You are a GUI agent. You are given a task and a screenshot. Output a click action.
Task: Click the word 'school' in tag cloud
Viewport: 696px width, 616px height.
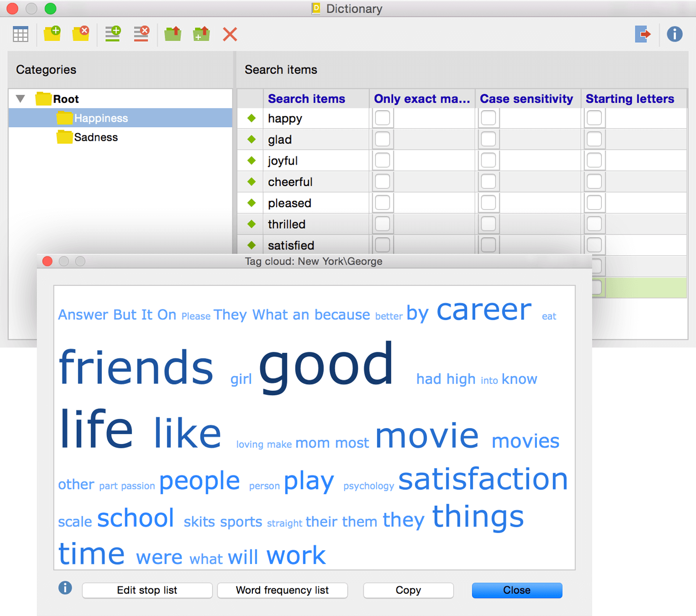tap(135, 518)
